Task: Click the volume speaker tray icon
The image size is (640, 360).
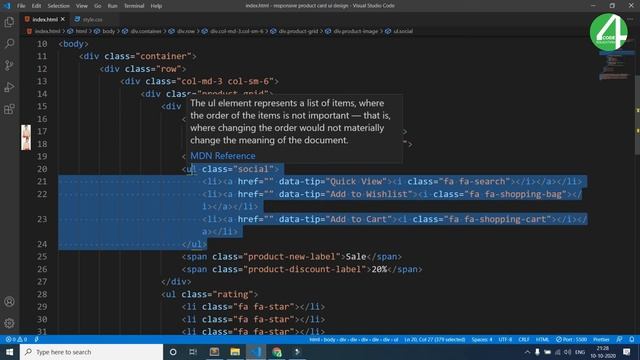Action: tap(568, 352)
